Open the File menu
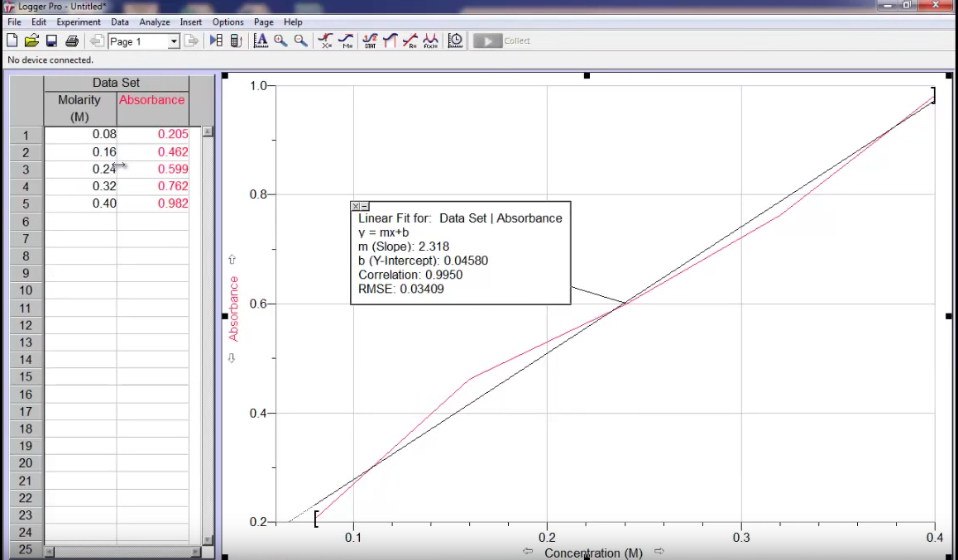 (14, 22)
